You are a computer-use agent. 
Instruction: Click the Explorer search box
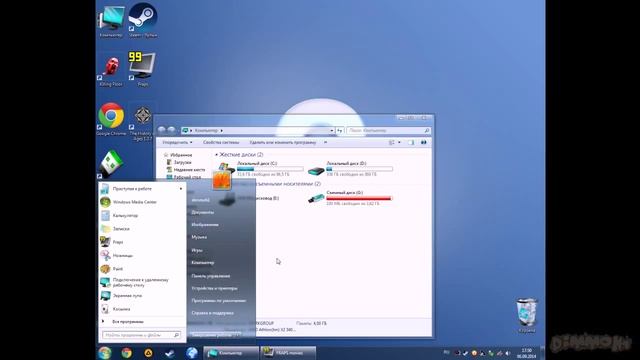click(x=388, y=131)
